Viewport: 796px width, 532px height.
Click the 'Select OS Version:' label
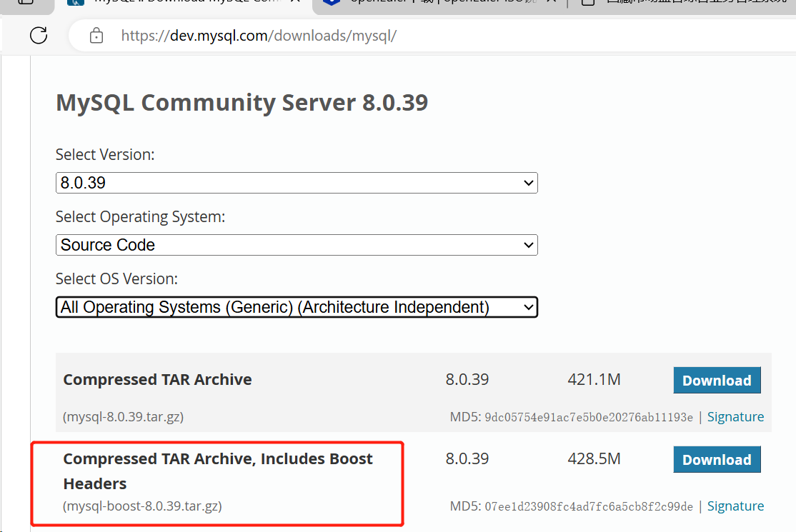pyautogui.click(x=116, y=279)
